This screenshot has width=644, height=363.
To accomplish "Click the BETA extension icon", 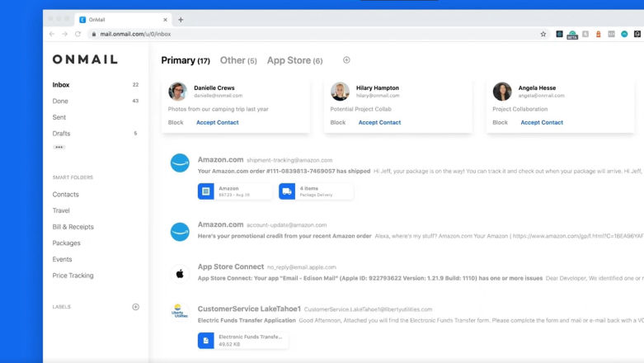I will 572,35.
